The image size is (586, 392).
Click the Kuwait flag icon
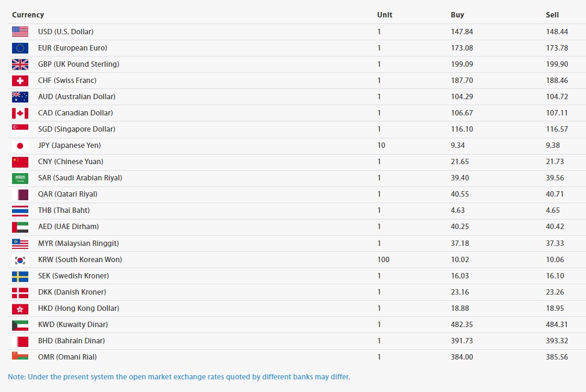tap(20, 325)
